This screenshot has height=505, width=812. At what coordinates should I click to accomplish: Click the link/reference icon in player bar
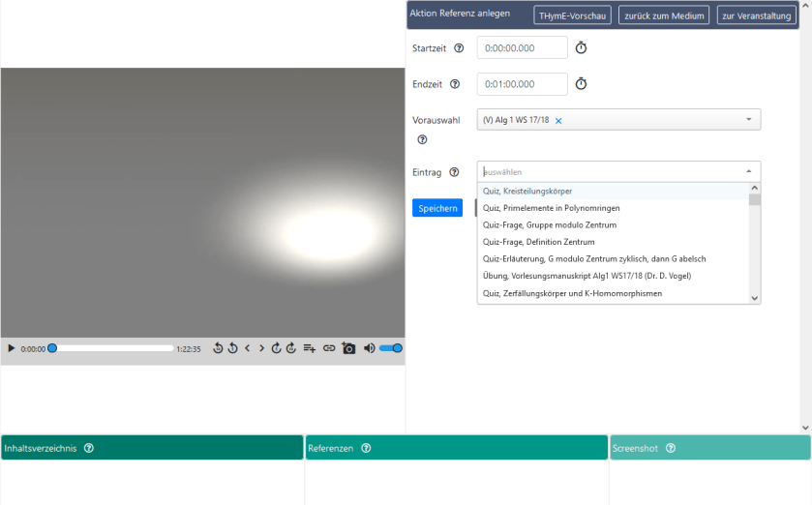pyautogui.click(x=329, y=348)
